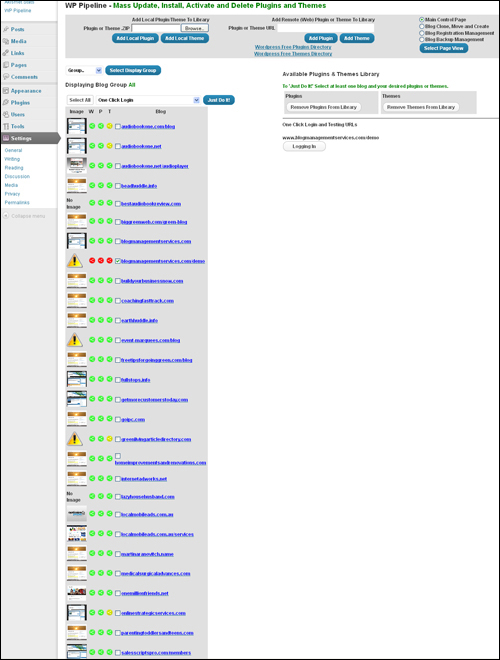Open Permalinks settings submenu item
Viewport: 500px width, 660px height.
17,202
